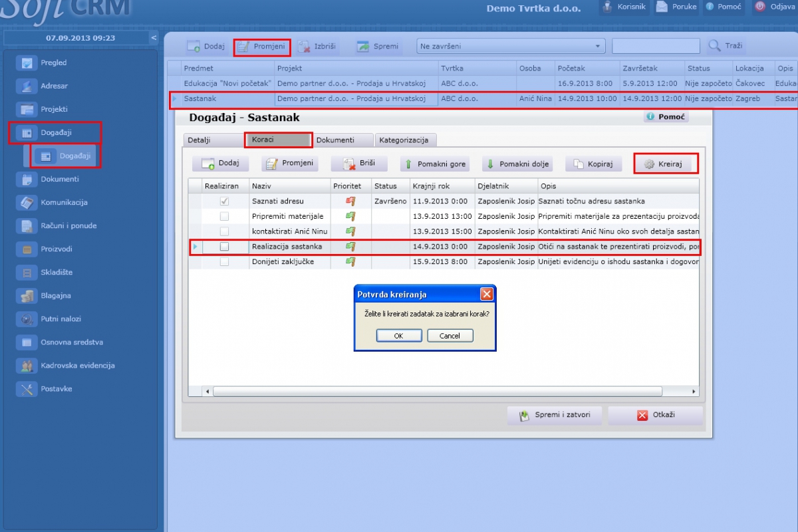
Task: Open Poruke messages in header
Action: [x=676, y=7]
